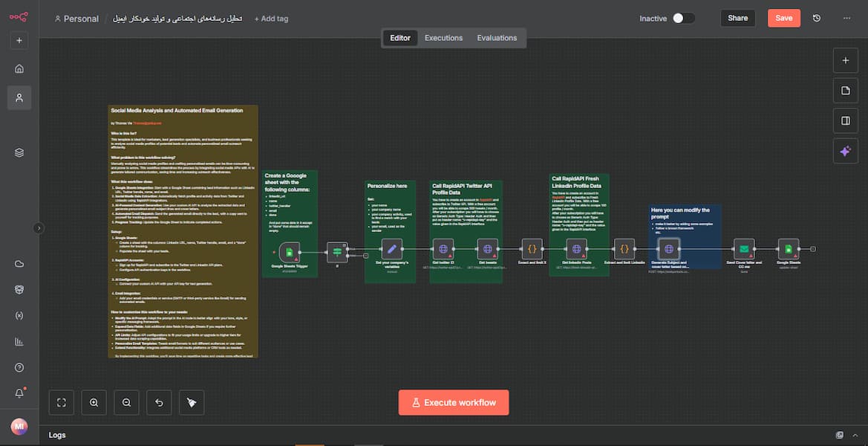Click the n8n logo in sidebar
This screenshot has width=868, height=446.
[x=19, y=18]
